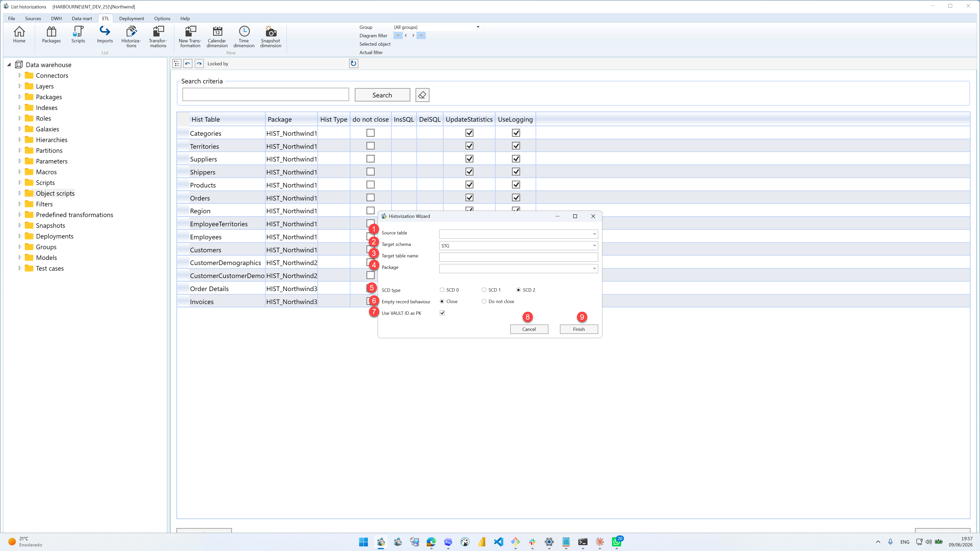The height and width of the screenshot is (551, 980).
Task: Click the Search button
Action: point(382,95)
